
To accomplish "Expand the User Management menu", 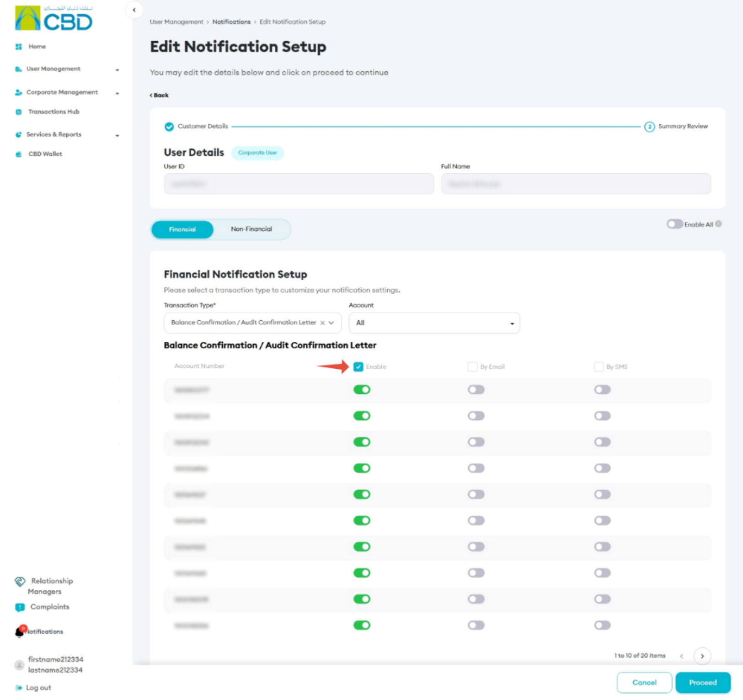I will pos(67,69).
